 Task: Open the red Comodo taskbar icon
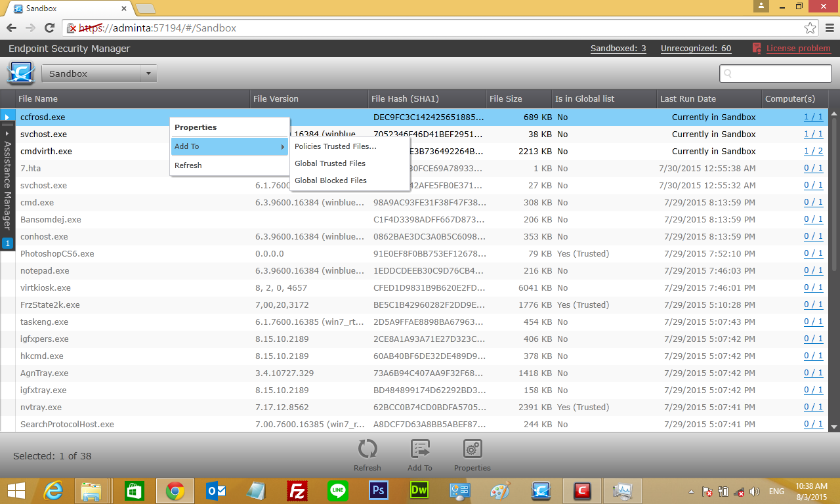pos(581,491)
